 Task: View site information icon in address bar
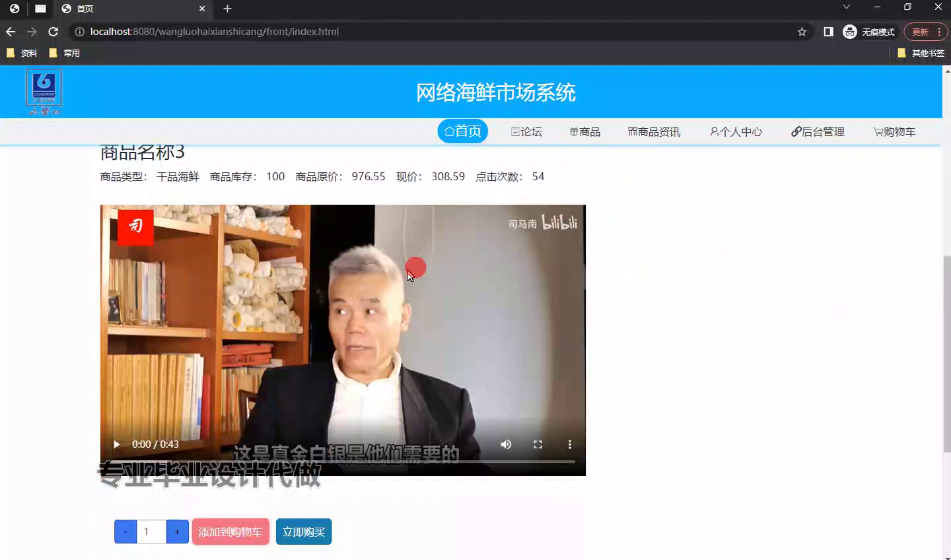tap(79, 32)
